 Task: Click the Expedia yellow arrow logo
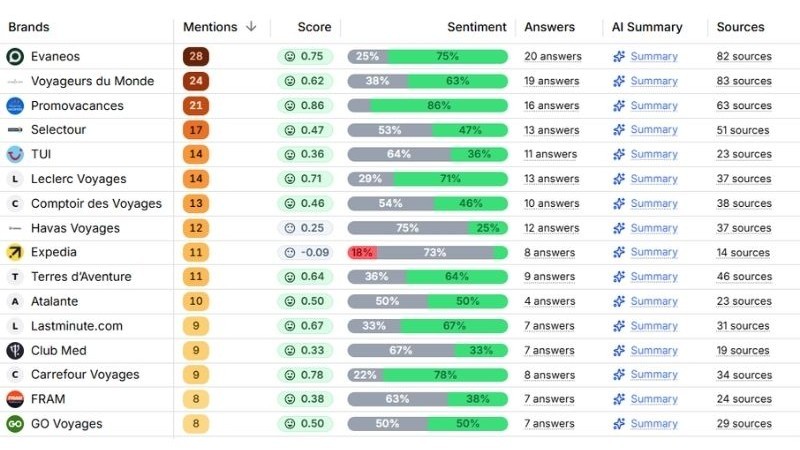(x=15, y=252)
